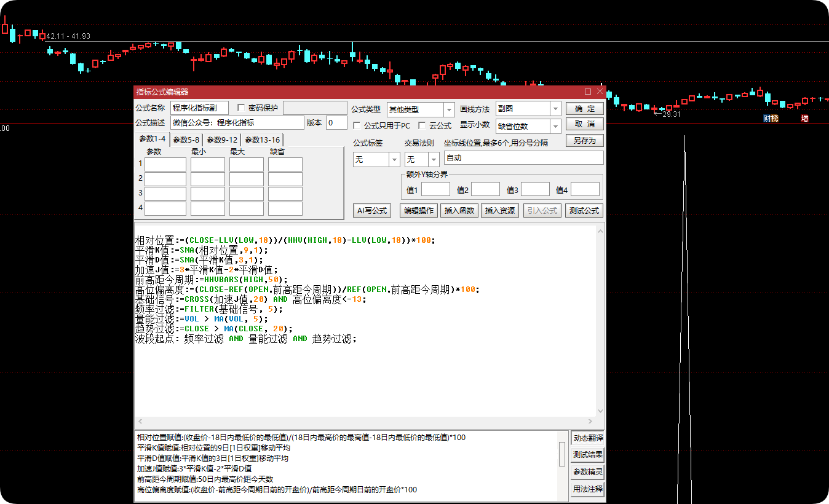Image resolution: width=829 pixels, height=504 pixels.
Task: Click the 测试公式 button
Action: click(x=584, y=210)
